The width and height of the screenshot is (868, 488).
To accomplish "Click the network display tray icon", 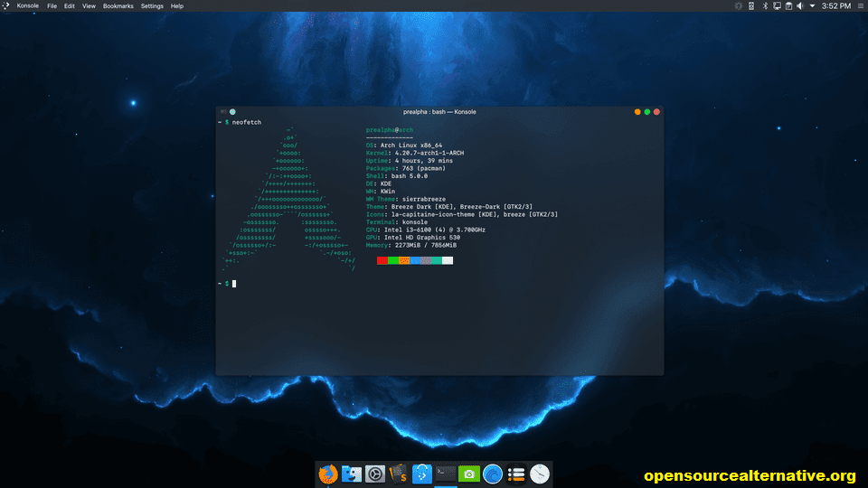I will point(777,5).
